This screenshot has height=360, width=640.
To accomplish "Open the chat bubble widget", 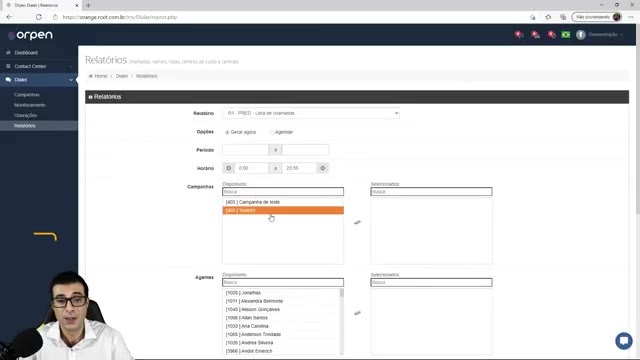I will (624, 341).
